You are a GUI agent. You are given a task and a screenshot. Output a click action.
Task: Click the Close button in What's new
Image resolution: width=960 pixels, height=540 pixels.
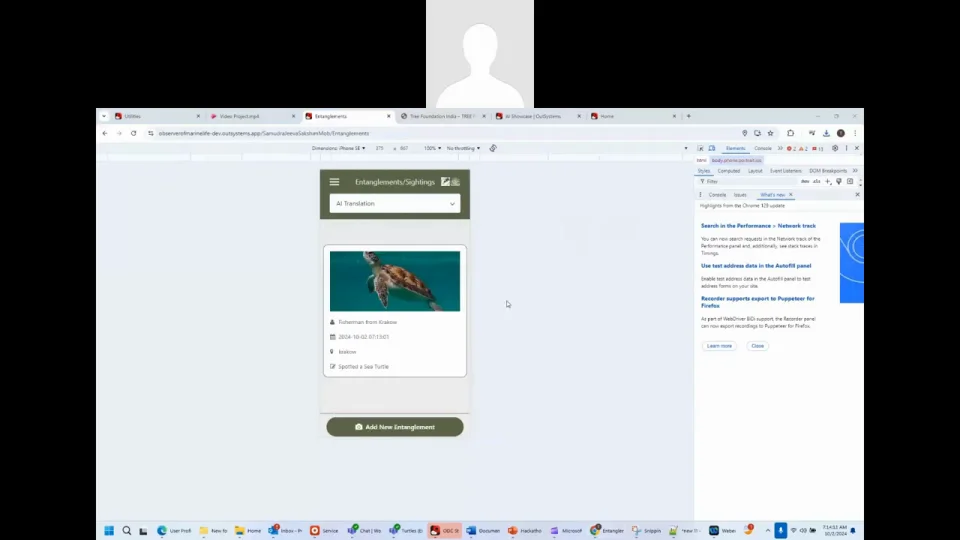point(757,346)
